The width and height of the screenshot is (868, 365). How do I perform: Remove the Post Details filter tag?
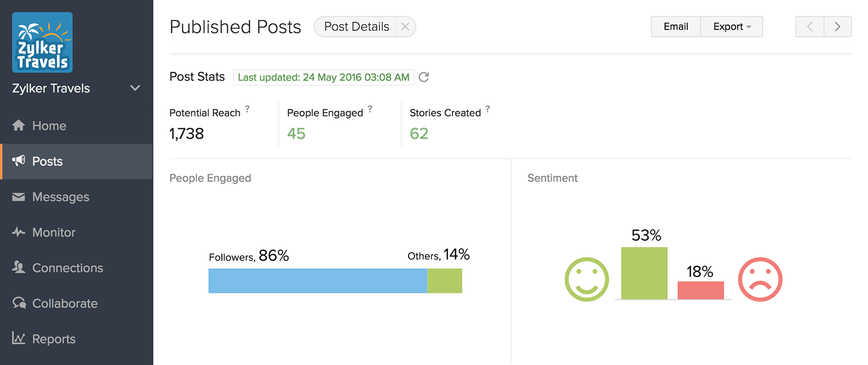[405, 27]
